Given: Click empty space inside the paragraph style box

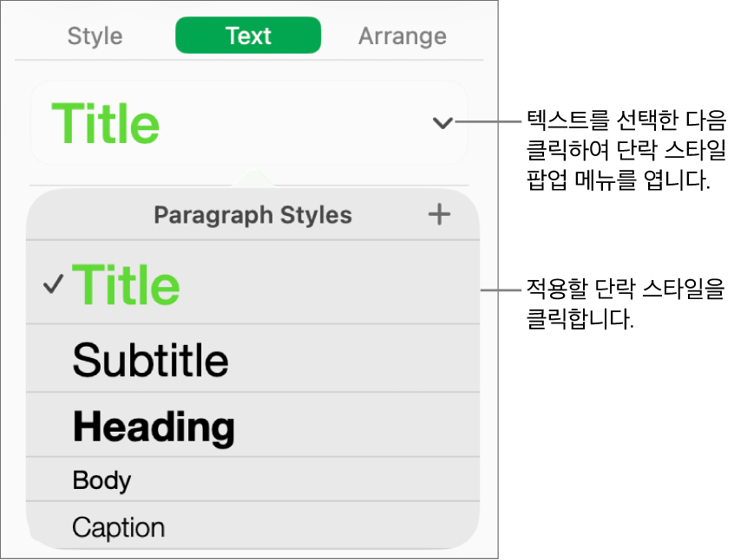Looking at the screenshot, I should (x=295, y=124).
